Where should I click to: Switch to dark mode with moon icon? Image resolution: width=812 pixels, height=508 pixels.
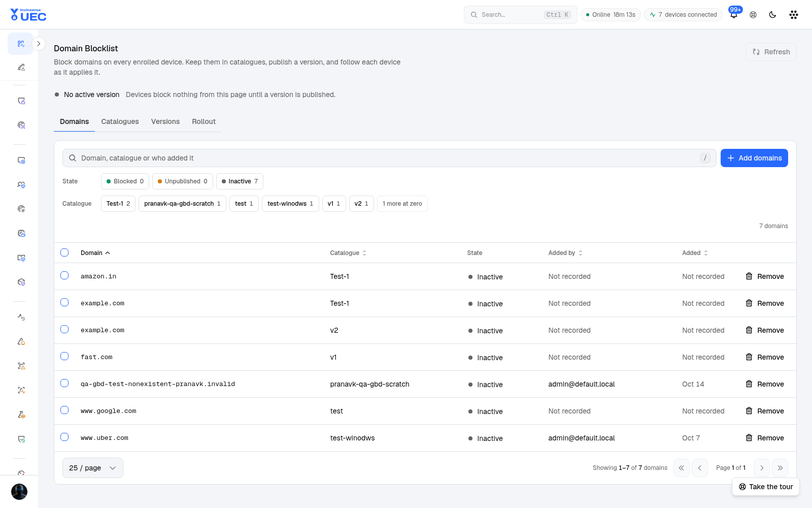[x=772, y=15]
